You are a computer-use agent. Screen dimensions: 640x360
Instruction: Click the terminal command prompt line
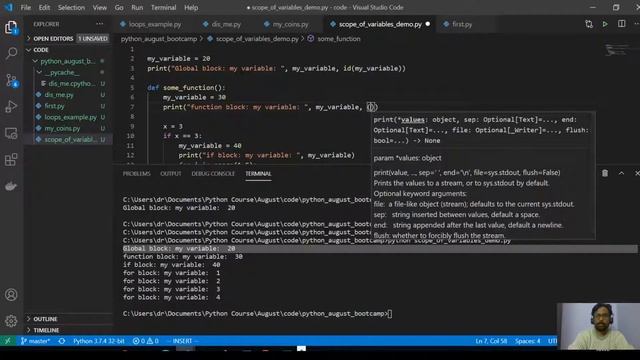[x=257, y=313]
